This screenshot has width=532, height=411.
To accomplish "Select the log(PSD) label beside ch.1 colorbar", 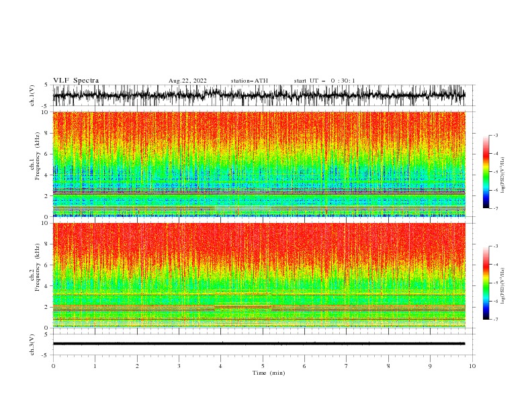I will click(x=502, y=175).
